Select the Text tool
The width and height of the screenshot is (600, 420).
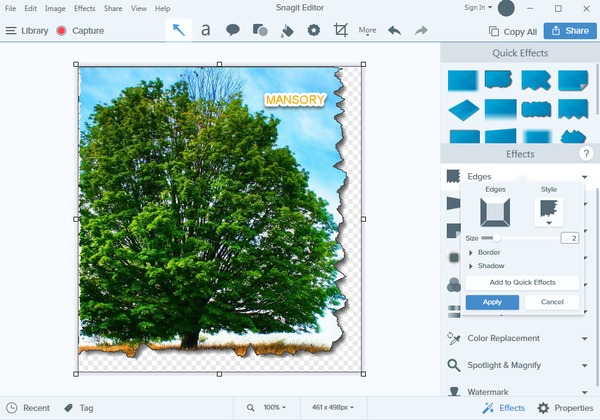(206, 30)
